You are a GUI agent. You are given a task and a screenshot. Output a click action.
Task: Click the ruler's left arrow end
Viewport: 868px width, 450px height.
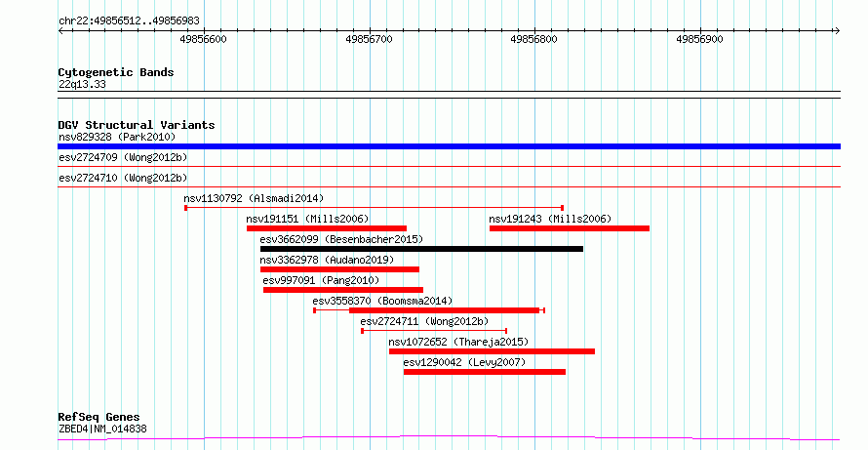[x=60, y=30]
